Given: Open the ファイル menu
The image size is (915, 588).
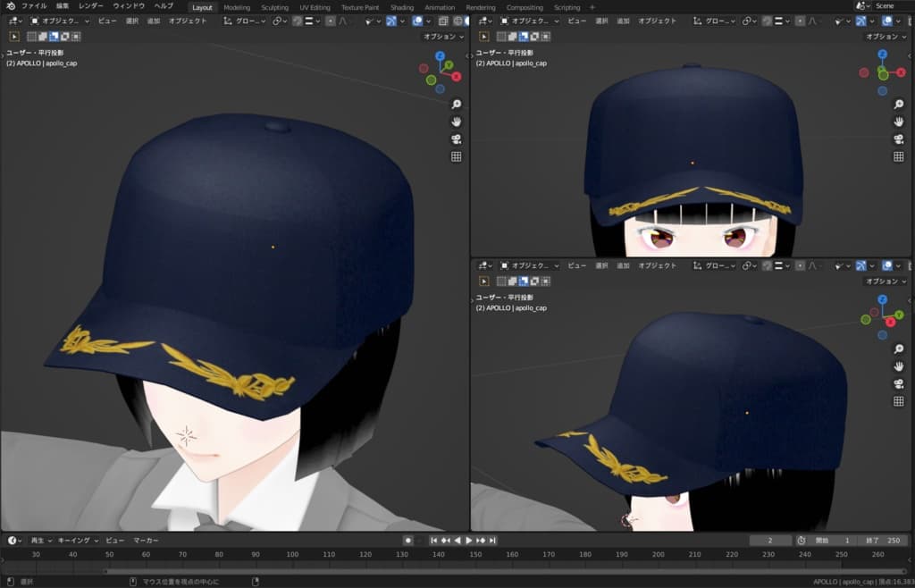Looking at the screenshot, I should click(34, 6).
